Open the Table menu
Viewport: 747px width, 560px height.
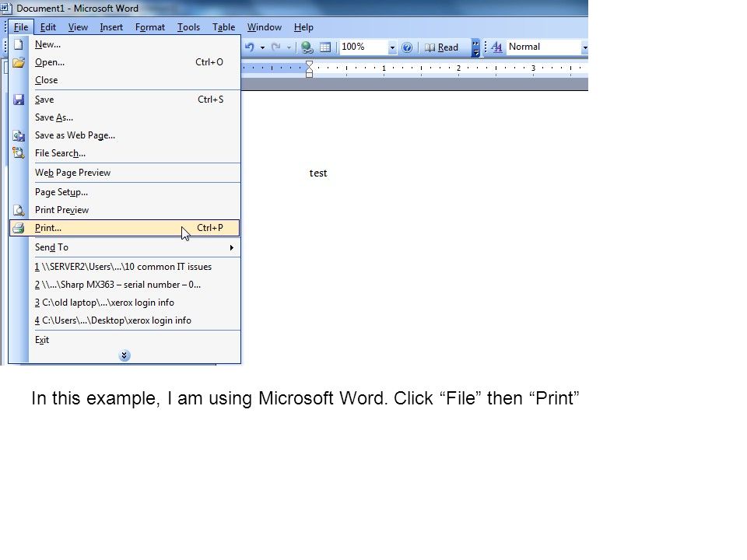point(223,27)
